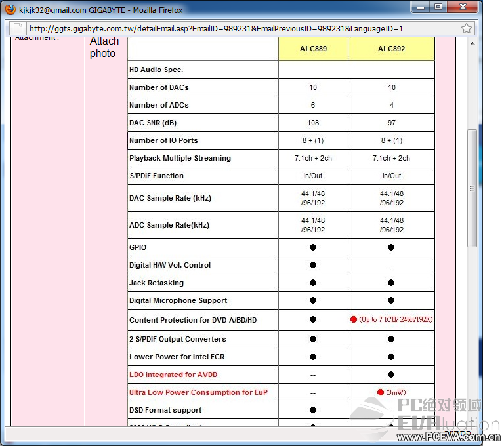Click red '(Up to 7.1CH/ 24bit/192K)' note
This screenshot has width=504, height=446.
tap(396, 319)
